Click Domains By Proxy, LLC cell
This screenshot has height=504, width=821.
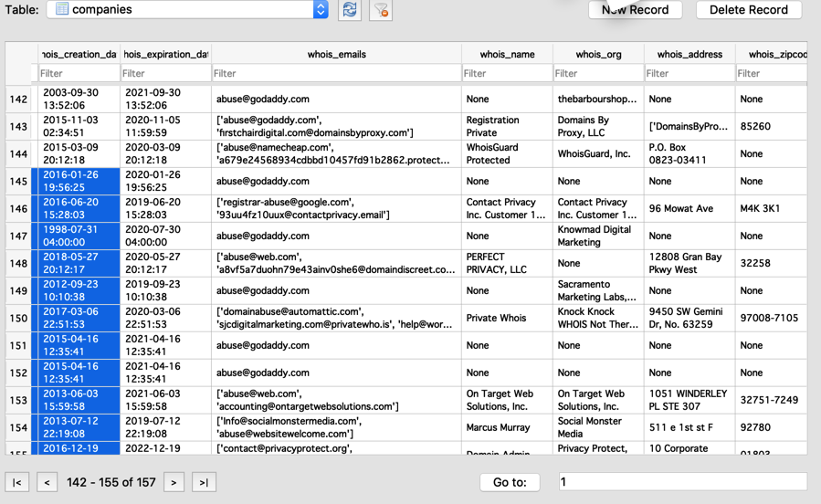click(598, 126)
